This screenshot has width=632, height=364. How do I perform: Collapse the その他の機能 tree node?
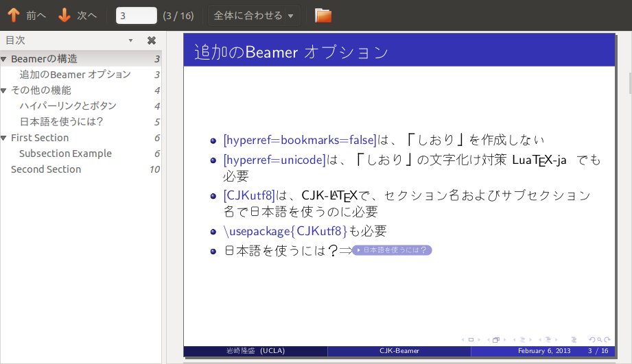[x=3, y=90]
